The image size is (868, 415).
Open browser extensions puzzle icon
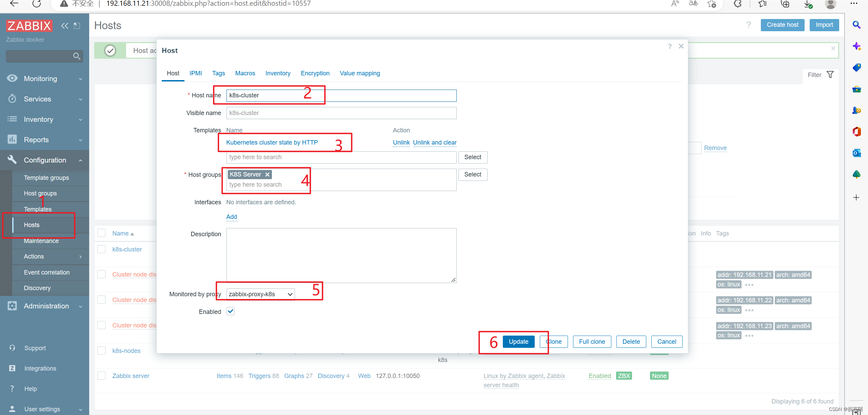point(737,4)
